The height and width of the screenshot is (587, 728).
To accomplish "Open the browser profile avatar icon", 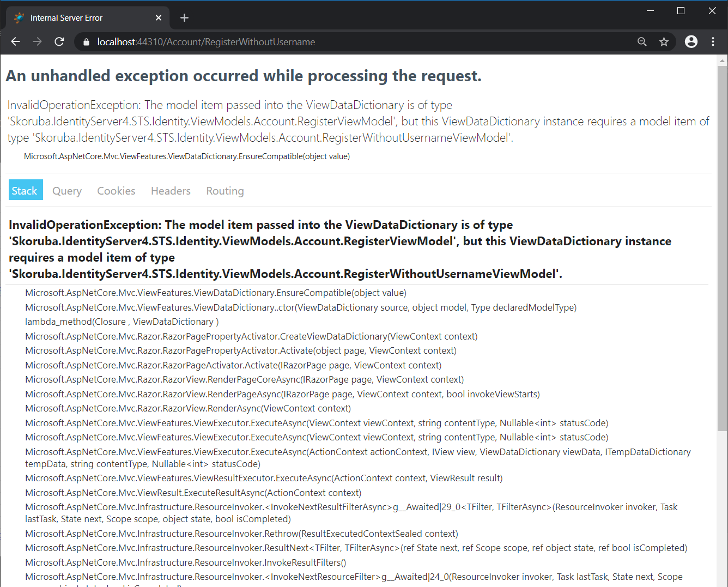I will [x=691, y=41].
